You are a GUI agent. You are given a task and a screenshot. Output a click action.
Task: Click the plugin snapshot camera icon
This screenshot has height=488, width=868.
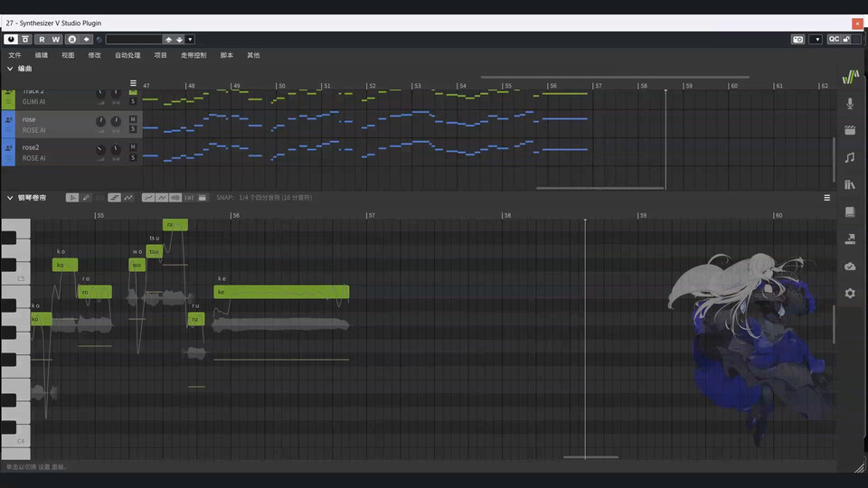(797, 39)
